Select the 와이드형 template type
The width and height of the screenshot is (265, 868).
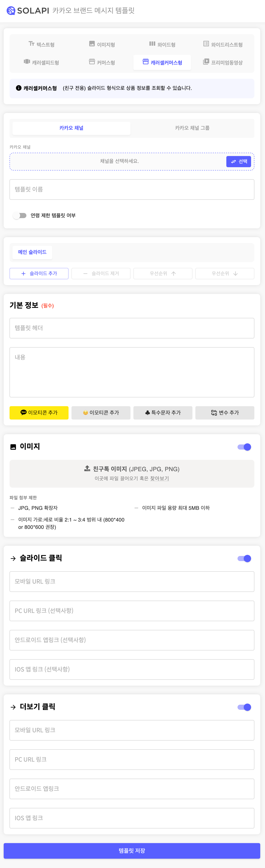tap(162, 44)
